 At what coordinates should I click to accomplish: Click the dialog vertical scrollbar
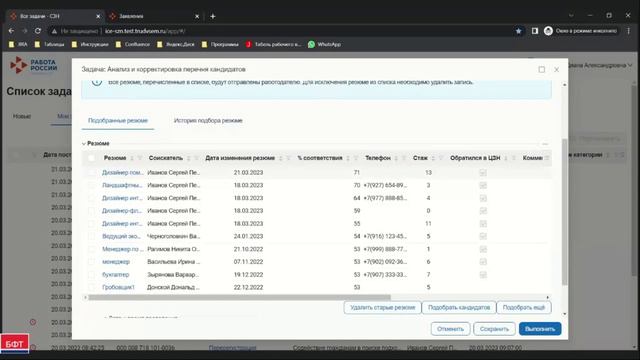click(x=564, y=212)
